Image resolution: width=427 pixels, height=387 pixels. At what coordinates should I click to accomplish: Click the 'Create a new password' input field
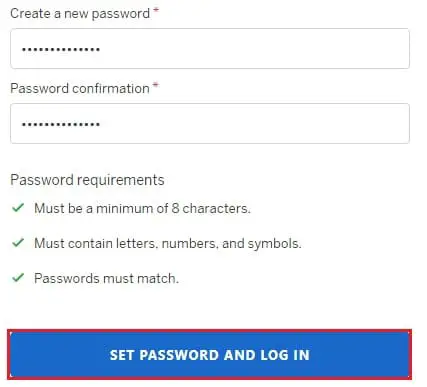210,49
